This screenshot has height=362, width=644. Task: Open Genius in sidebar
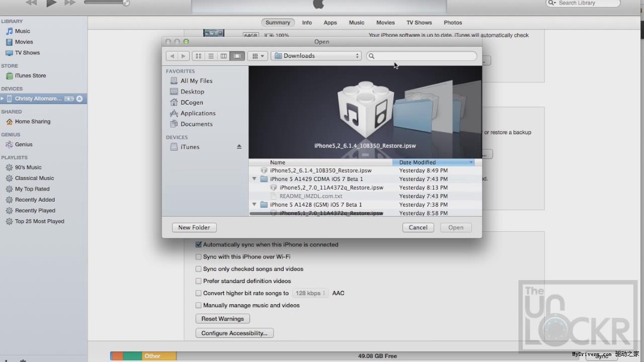click(x=24, y=144)
